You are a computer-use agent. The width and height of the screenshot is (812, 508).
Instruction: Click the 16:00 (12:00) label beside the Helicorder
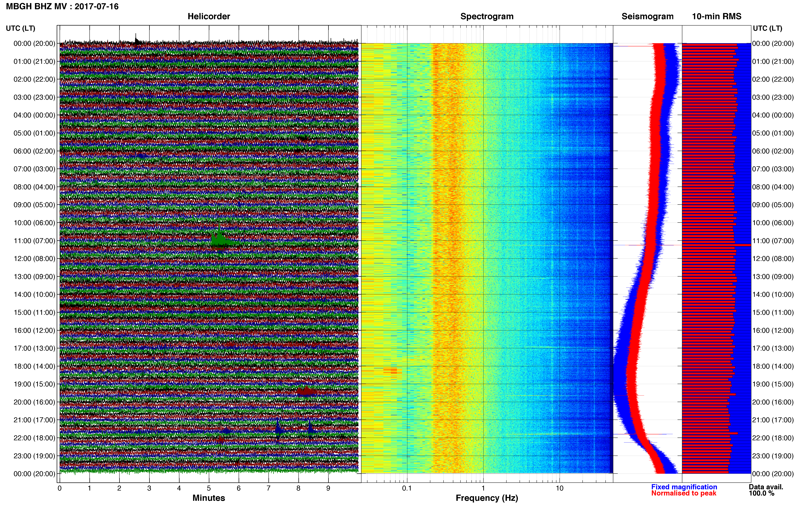click(34, 330)
